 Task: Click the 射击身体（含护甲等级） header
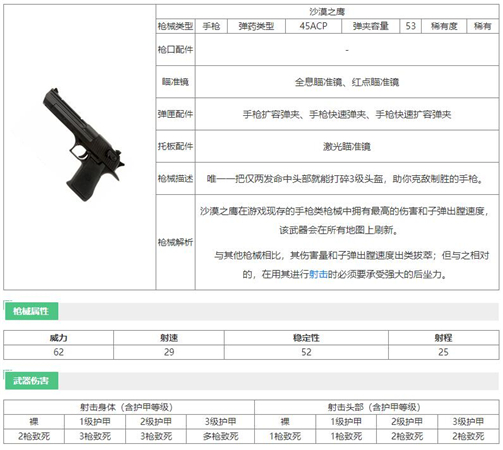129,407
